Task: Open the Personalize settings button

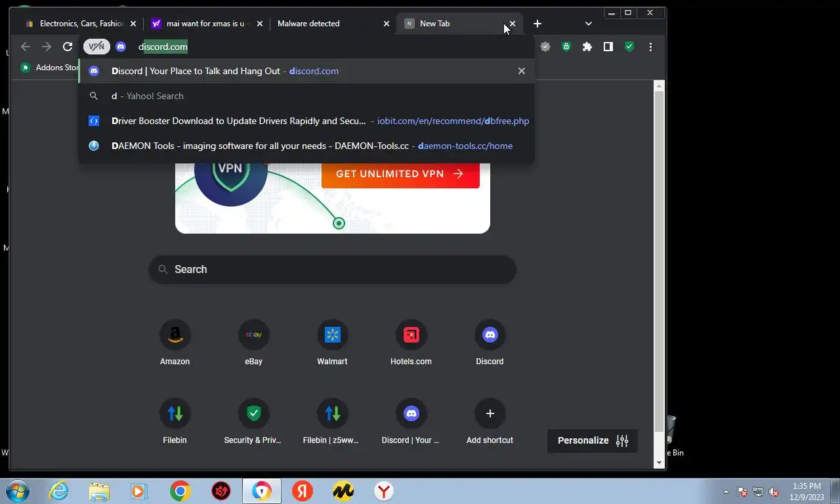Action: pyautogui.click(x=593, y=440)
